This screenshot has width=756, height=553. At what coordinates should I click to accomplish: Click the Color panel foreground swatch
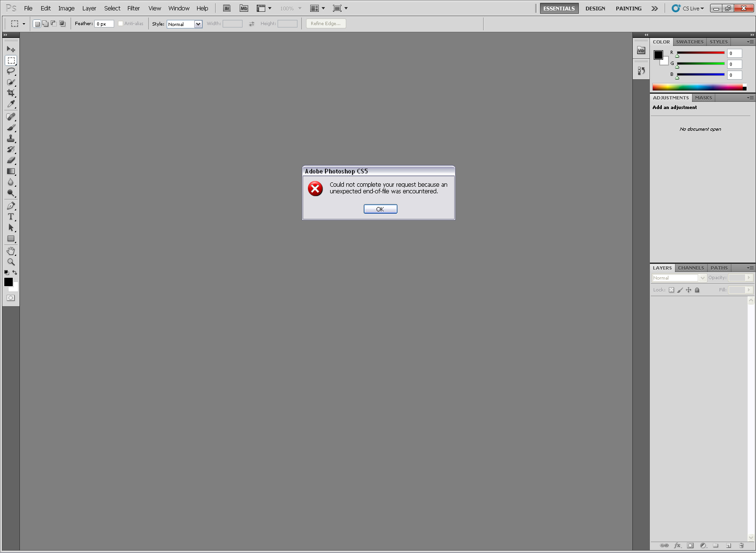(x=658, y=55)
